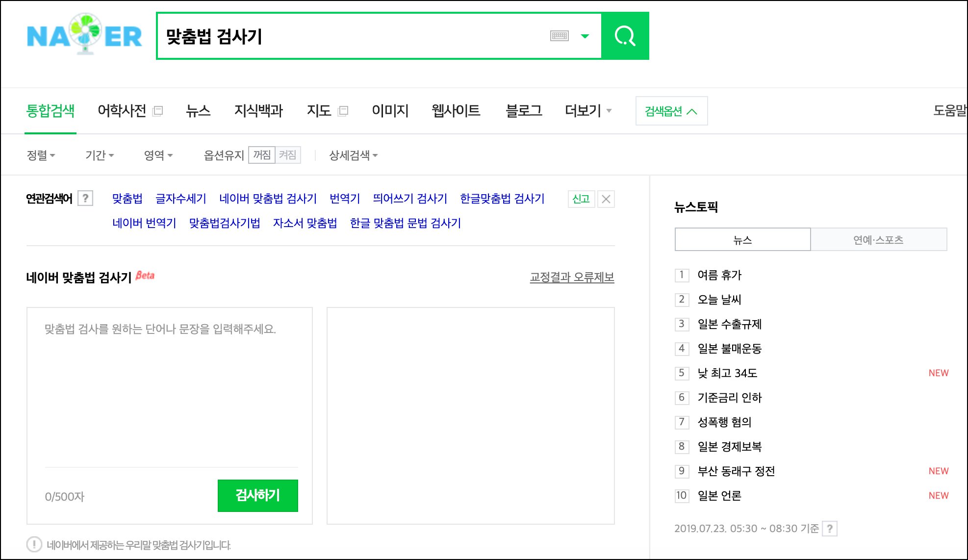Open the 정렬 dropdown

pyautogui.click(x=41, y=155)
